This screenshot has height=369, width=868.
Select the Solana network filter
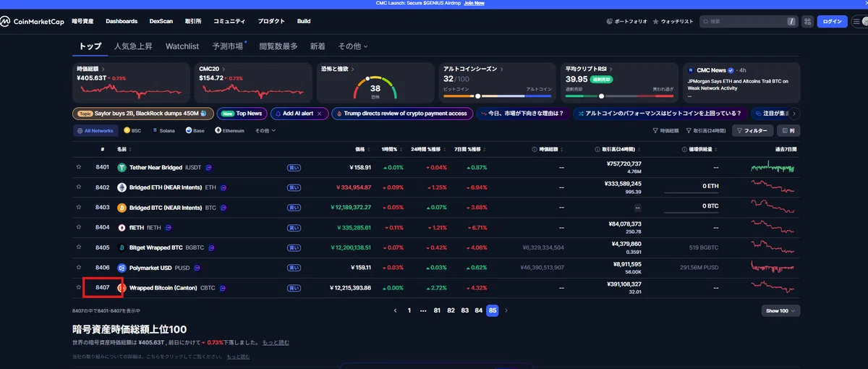click(163, 131)
